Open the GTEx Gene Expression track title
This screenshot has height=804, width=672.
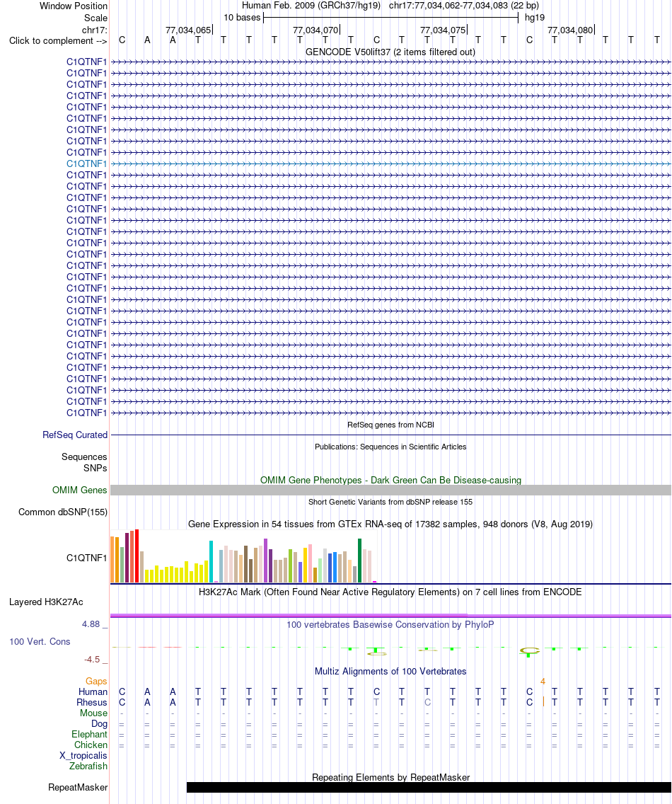390,524
